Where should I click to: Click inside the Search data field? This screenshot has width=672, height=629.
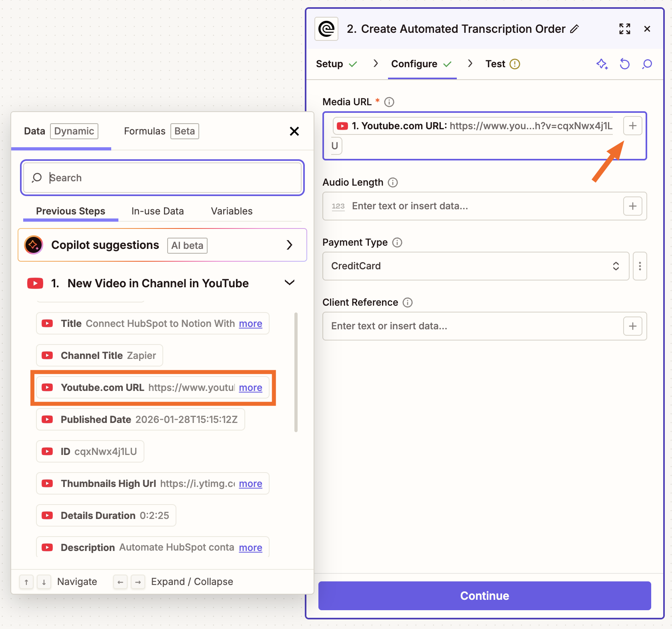pos(160,178)
